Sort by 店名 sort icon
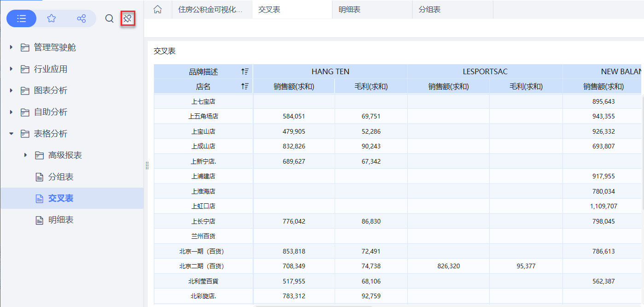The height and width of the screenshot is (307, 644). pyautogui.click(x=244, y=86)
